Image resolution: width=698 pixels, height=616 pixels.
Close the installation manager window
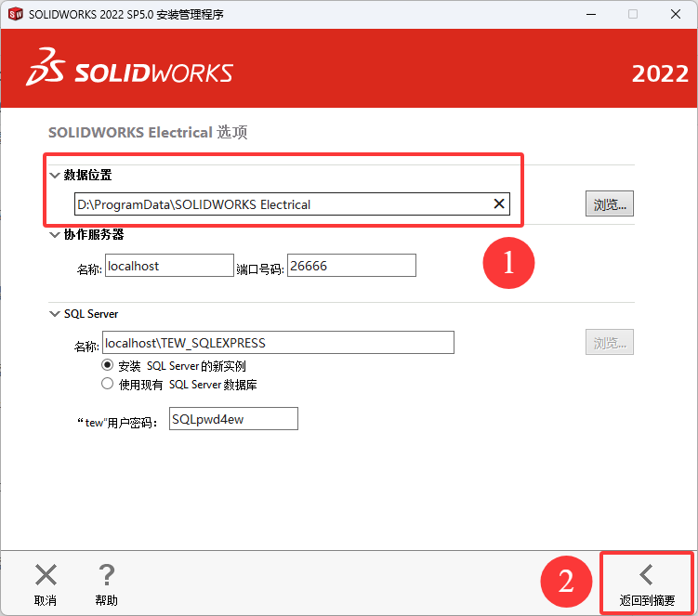pos(676,14)
